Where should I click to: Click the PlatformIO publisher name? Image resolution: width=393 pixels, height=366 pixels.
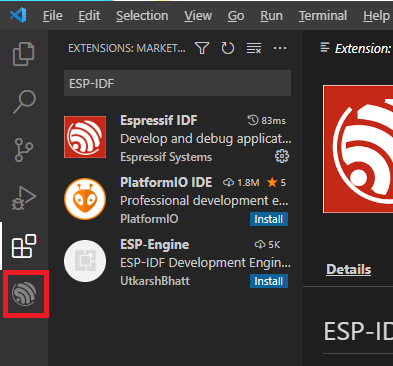149,219
